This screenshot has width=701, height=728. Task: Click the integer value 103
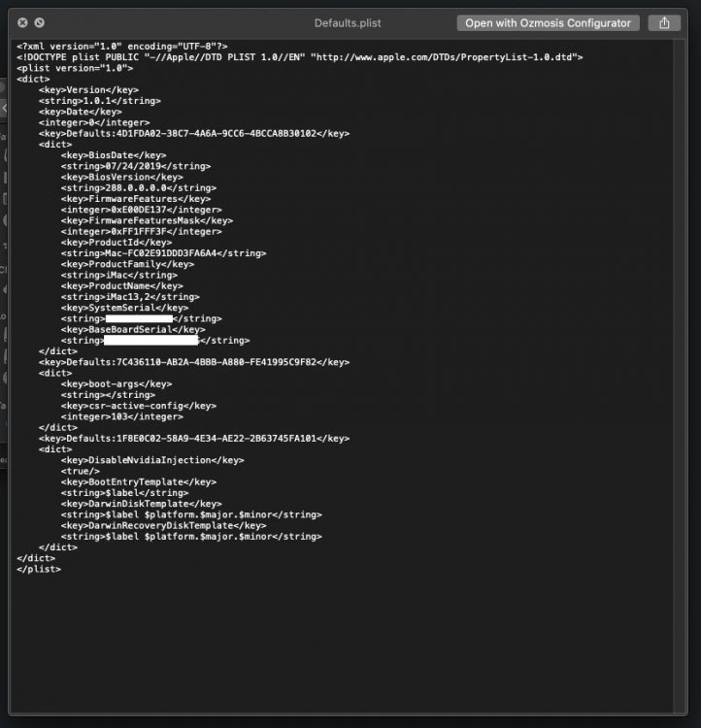point(121,416)
